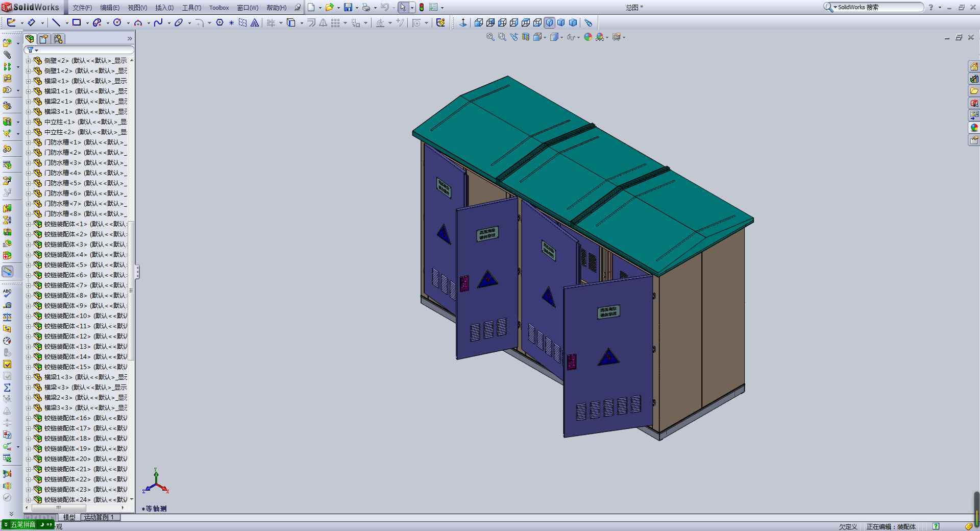Click the Save icon
Screen dimensions: 980x531
348,7
